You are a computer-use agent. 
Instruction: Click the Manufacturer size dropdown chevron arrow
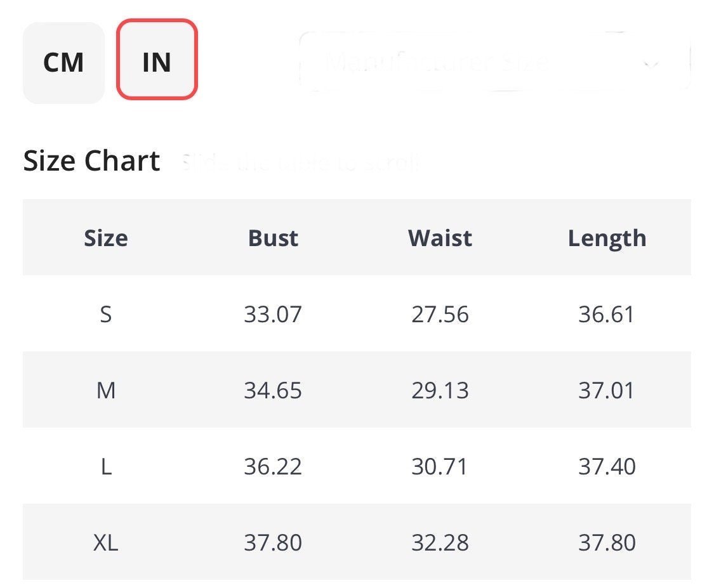[x=651, y=63]
